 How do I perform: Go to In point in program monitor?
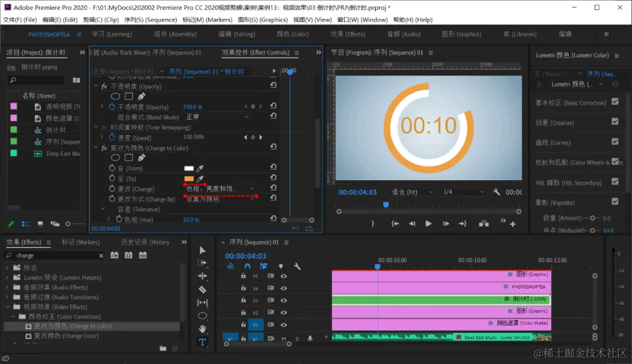pyautogui.click(x=395, y=224)
